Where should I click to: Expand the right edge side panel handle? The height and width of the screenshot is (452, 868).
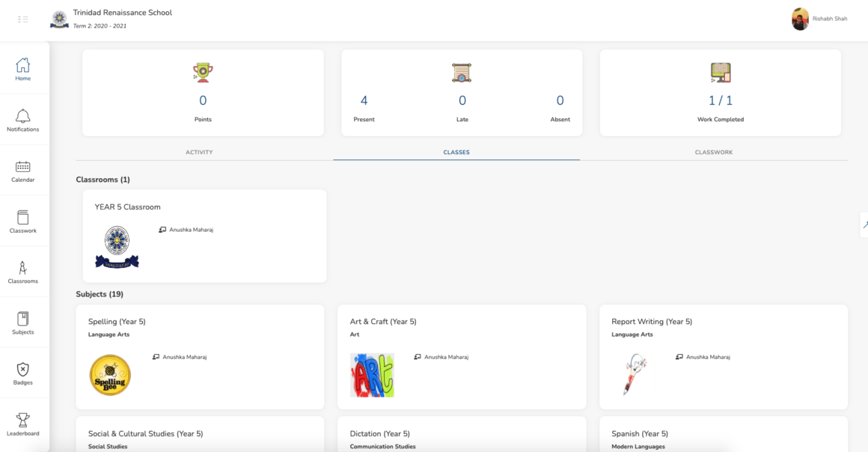tap(864, 225)
